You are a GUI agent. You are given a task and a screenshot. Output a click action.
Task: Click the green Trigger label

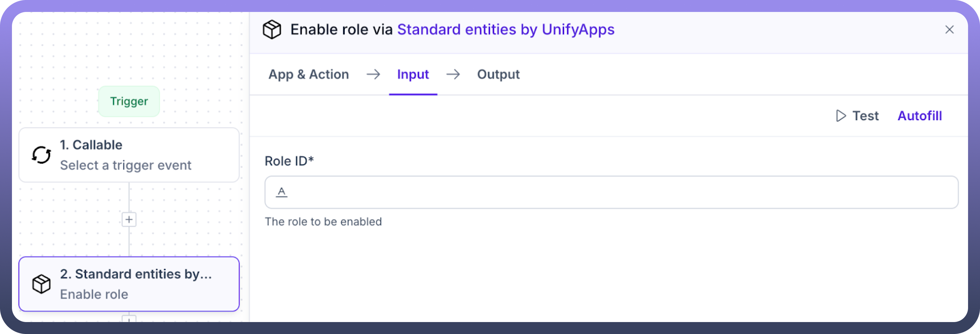129,101
